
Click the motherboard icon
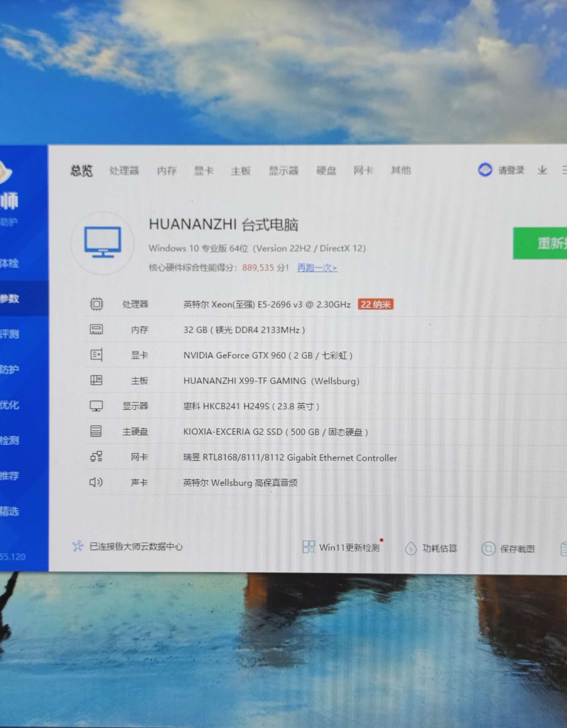tap(96, 380)
